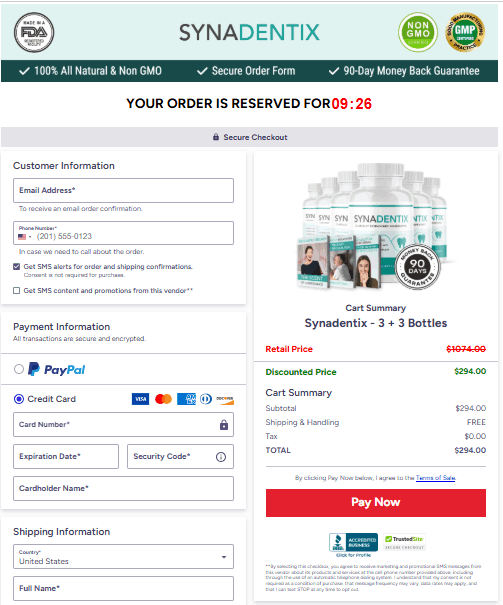Viewport: 503px width, 605px height.
Task: Open the phone country flag selector
Action: (24, 237)
